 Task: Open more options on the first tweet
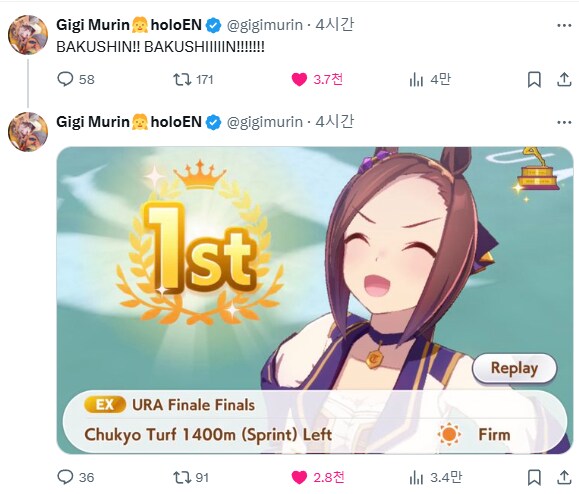(x=564, y=25)
